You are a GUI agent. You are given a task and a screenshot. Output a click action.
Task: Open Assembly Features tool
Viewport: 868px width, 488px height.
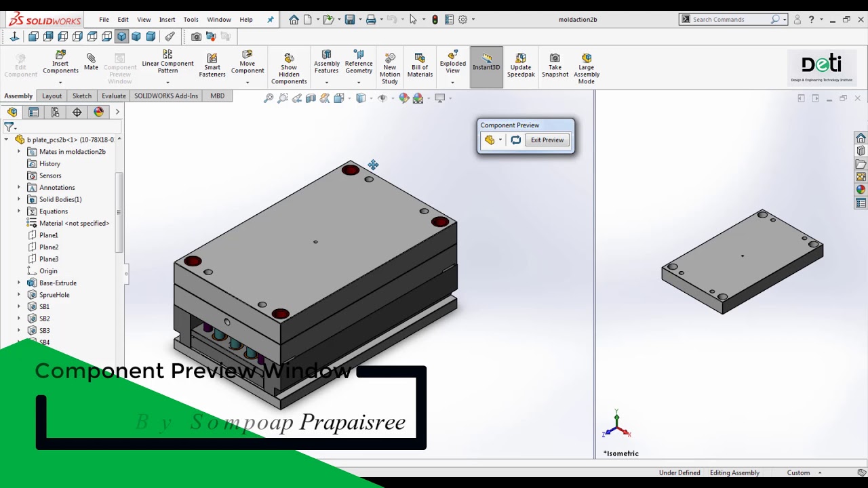[326, 62]
